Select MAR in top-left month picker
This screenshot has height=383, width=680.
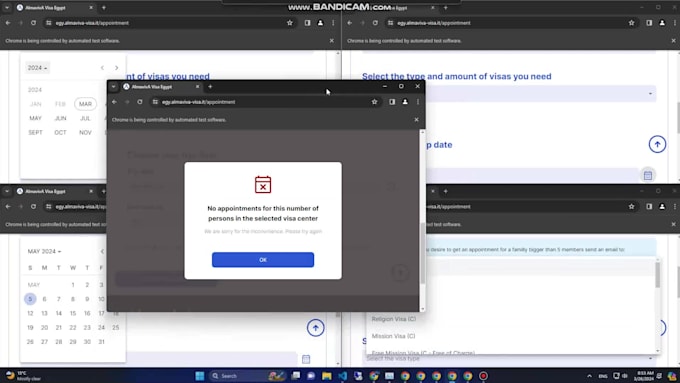coord(85,104)
